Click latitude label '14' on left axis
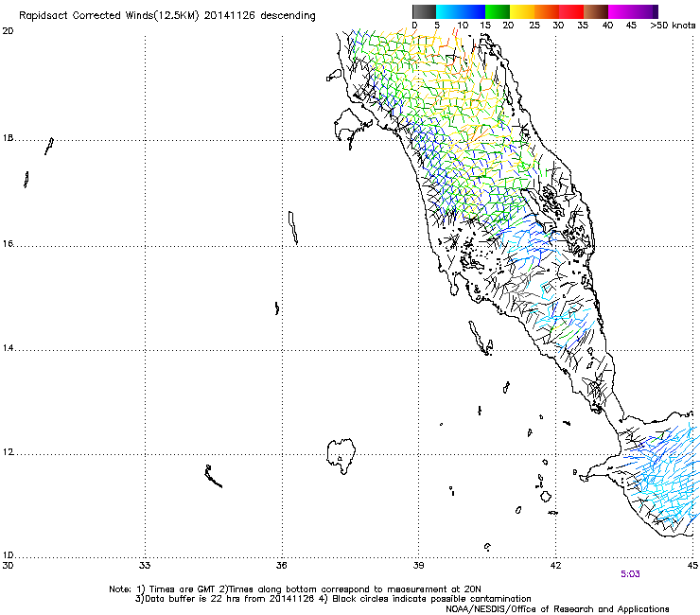 point(8,348)
